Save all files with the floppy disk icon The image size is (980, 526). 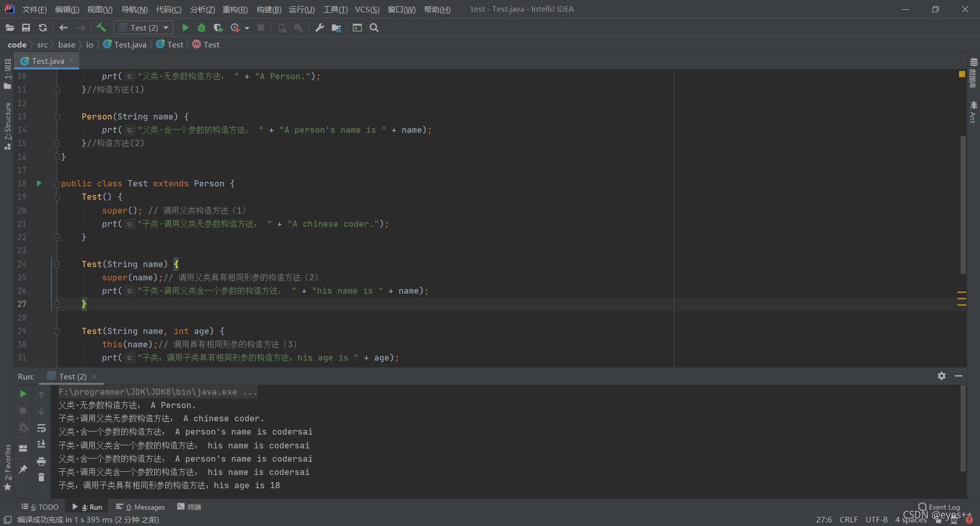(26, 28)
